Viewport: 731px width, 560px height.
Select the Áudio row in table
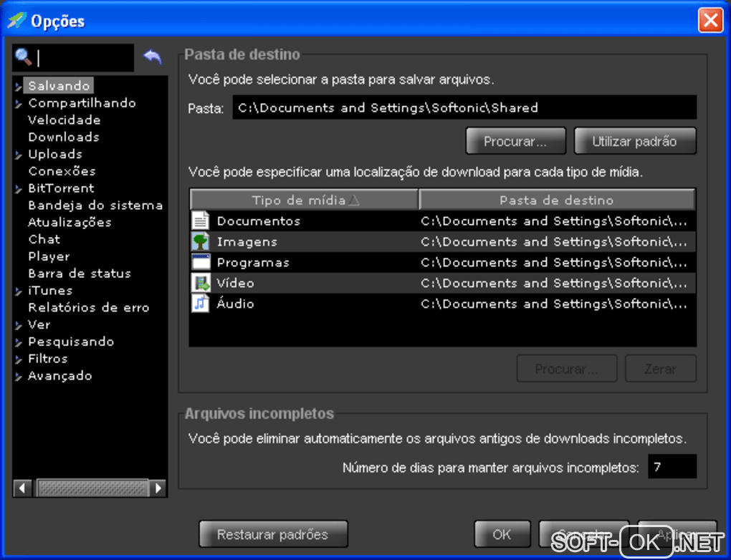(x=443, y=304)
